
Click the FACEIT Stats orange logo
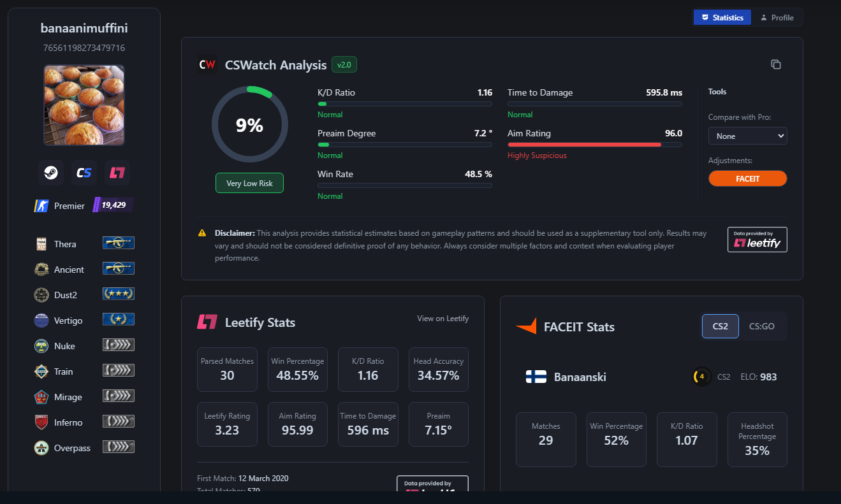[x=526, y=327]
